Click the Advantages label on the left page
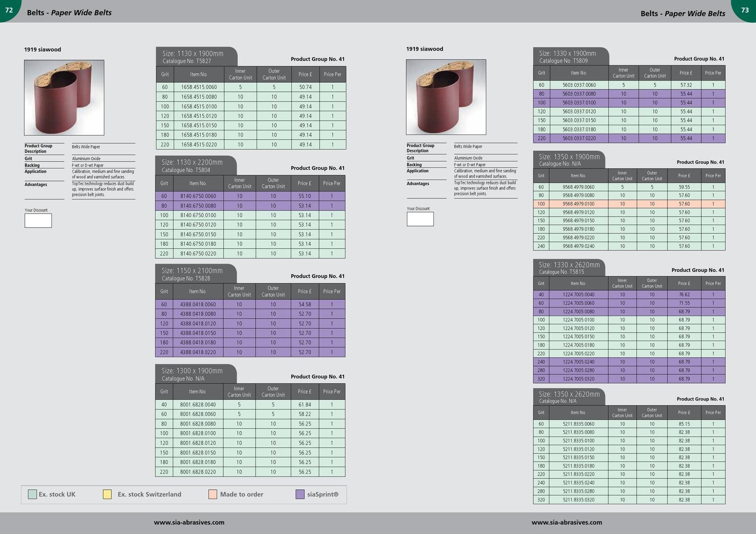The width and height of the screenshot is (756, 534). coord(36,184)
